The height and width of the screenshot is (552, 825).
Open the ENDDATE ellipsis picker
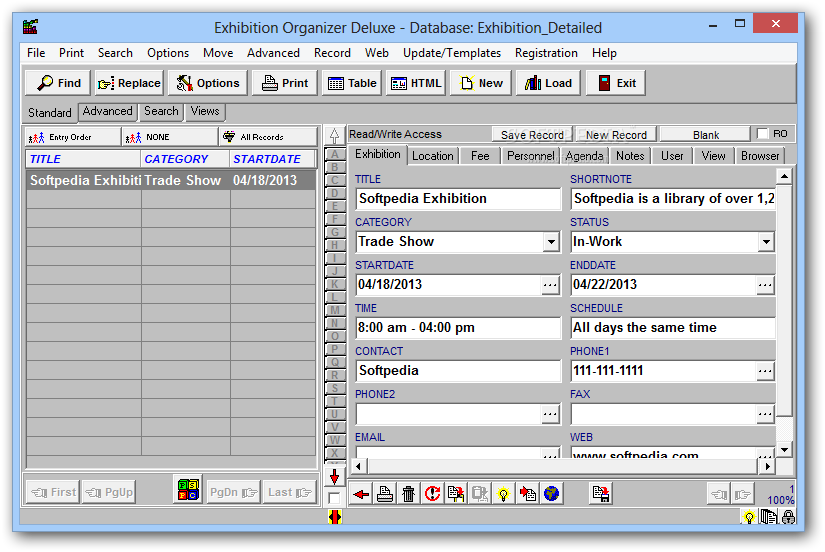765,285
